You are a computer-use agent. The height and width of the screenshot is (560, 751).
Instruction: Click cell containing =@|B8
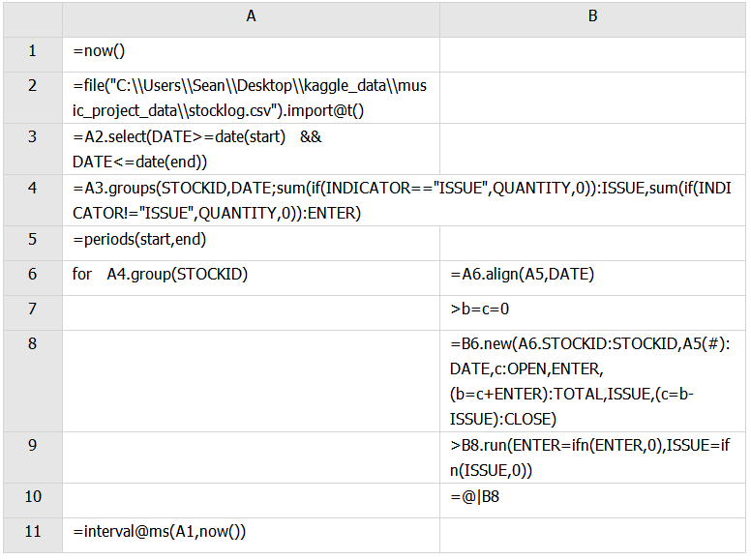point(592,500)
